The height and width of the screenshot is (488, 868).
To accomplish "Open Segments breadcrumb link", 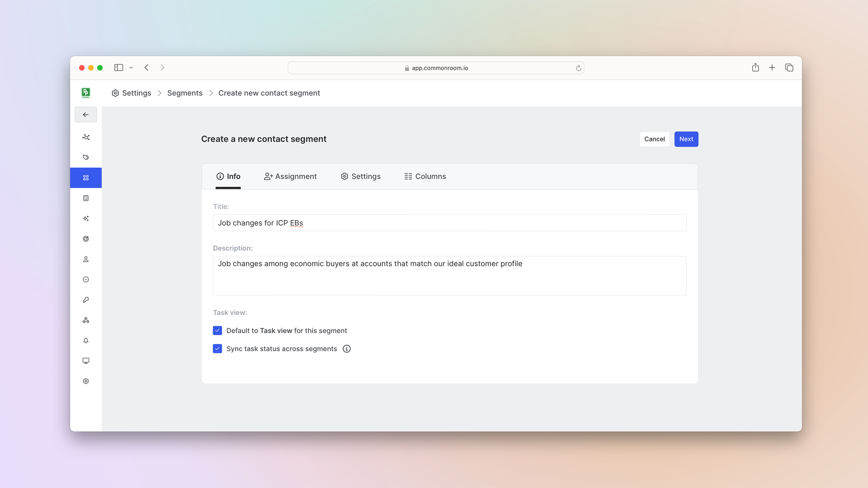I will 185,93.
